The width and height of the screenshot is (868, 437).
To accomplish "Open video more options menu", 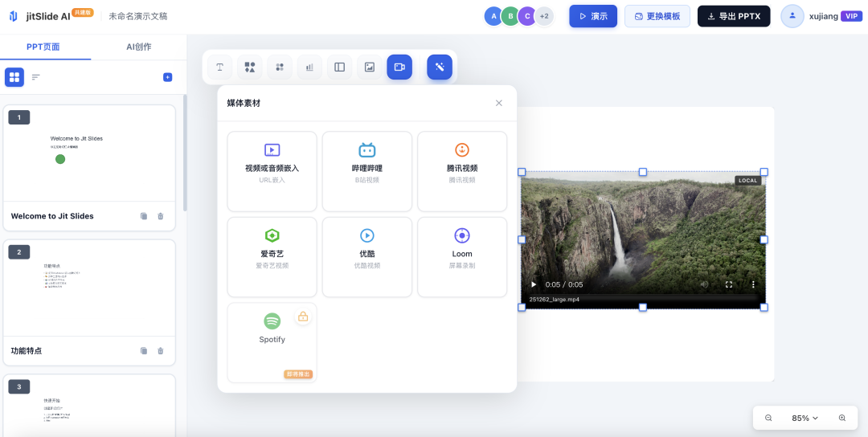I will pos(753,284).
